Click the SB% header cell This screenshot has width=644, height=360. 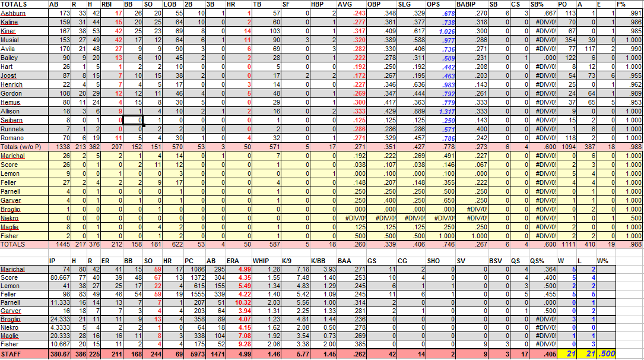(543, 4)
